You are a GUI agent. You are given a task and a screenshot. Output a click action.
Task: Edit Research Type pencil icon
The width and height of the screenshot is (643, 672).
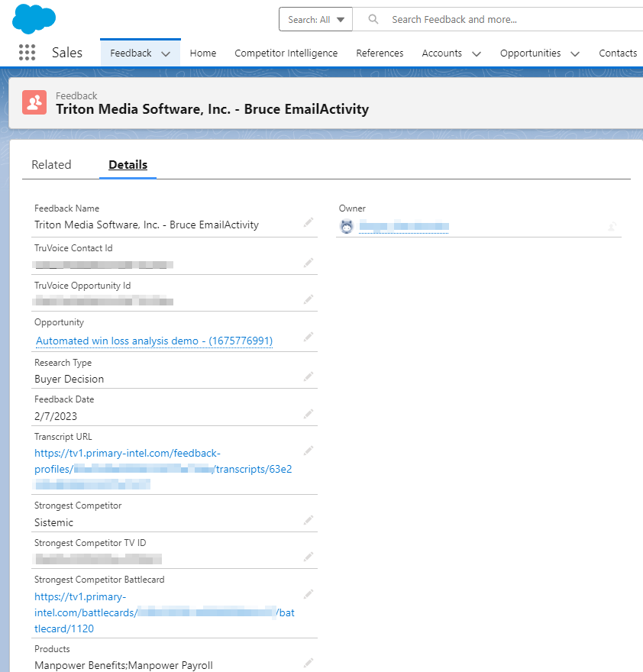309,376
